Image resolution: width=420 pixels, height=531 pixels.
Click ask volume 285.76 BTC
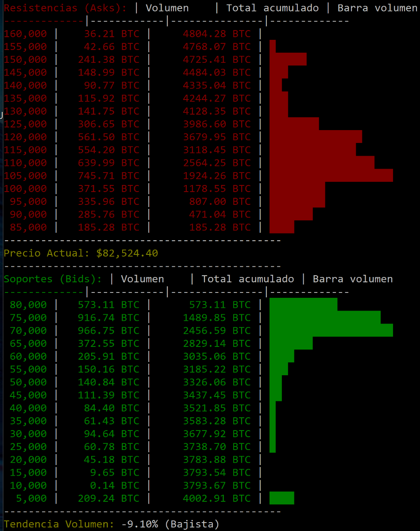108,214
